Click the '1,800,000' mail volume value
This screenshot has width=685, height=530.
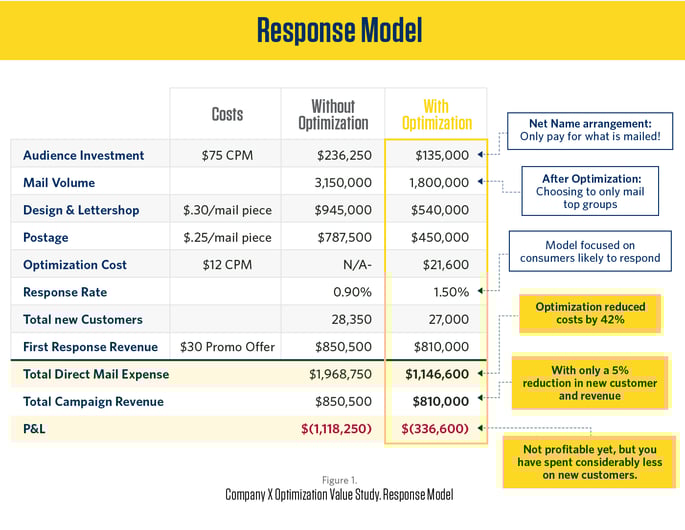coord(439,183)
